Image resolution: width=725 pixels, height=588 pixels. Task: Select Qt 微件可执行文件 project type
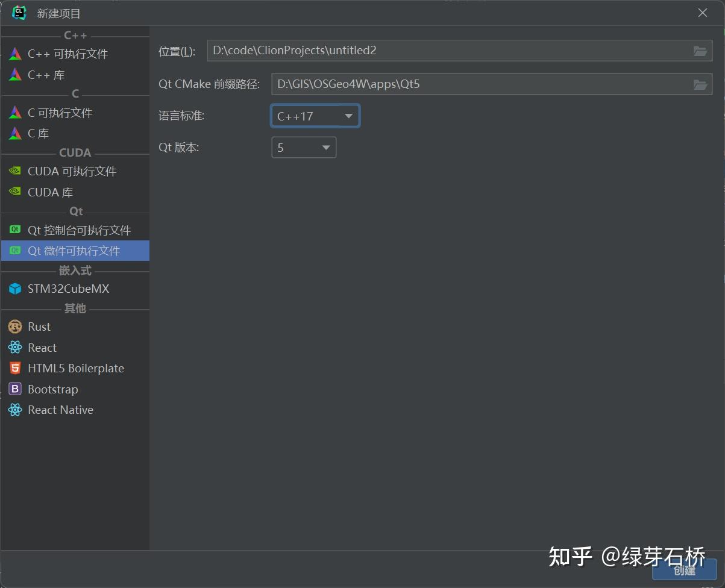(x=75, y=251)
